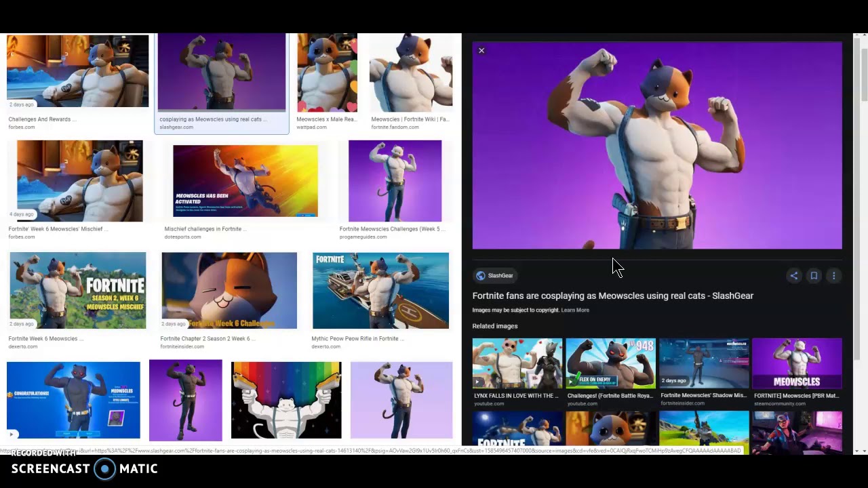Close the image preview panel
Screen dimensions: 868x488
(x=481, y=51)
